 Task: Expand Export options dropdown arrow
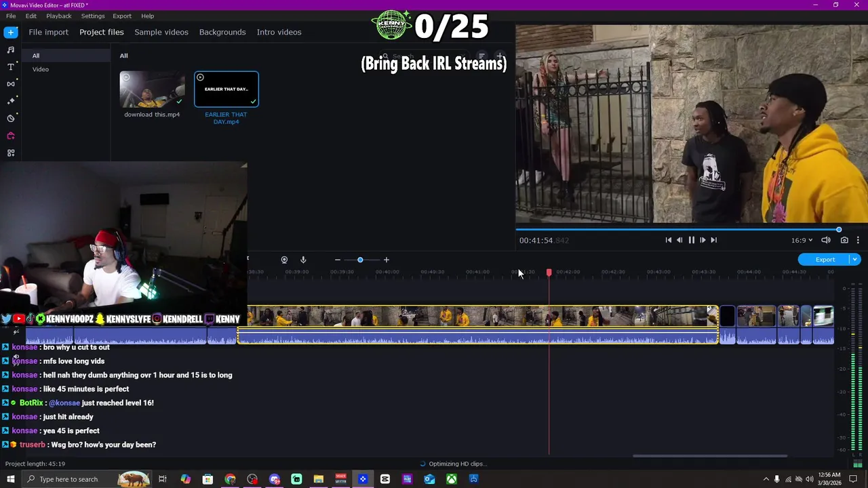coord(855,260)
